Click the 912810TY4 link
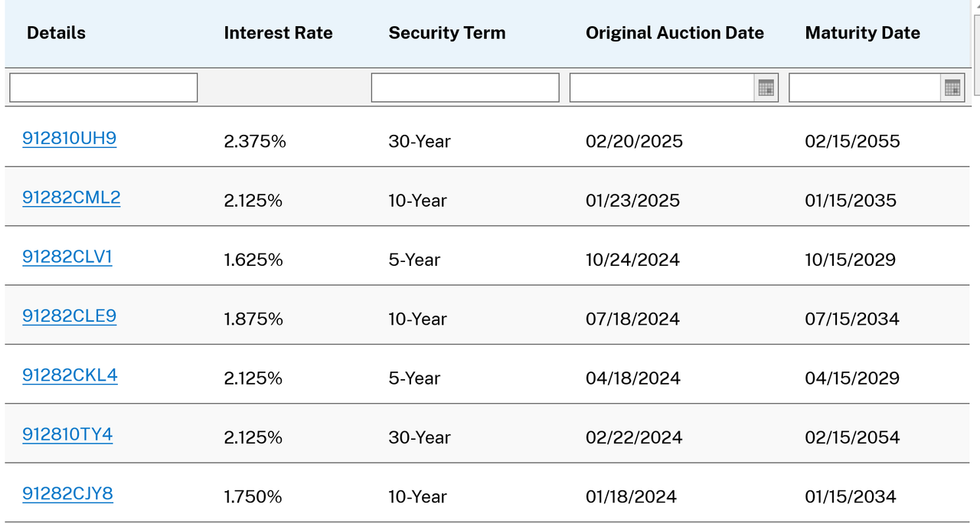This screenshot has height=524, width=980. [67, 434]
